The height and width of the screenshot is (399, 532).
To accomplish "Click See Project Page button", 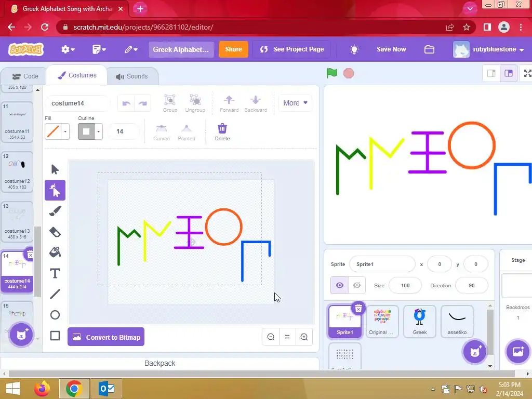I will tap(292, 49).
